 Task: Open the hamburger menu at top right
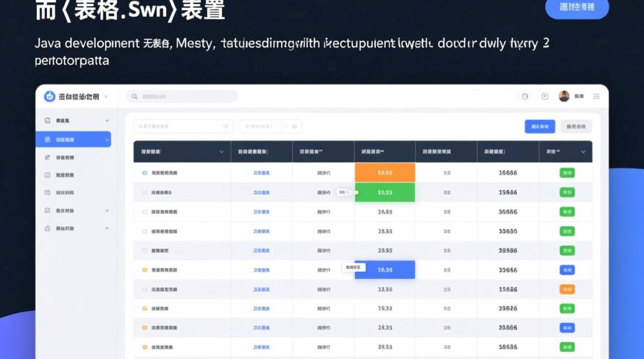597,96
